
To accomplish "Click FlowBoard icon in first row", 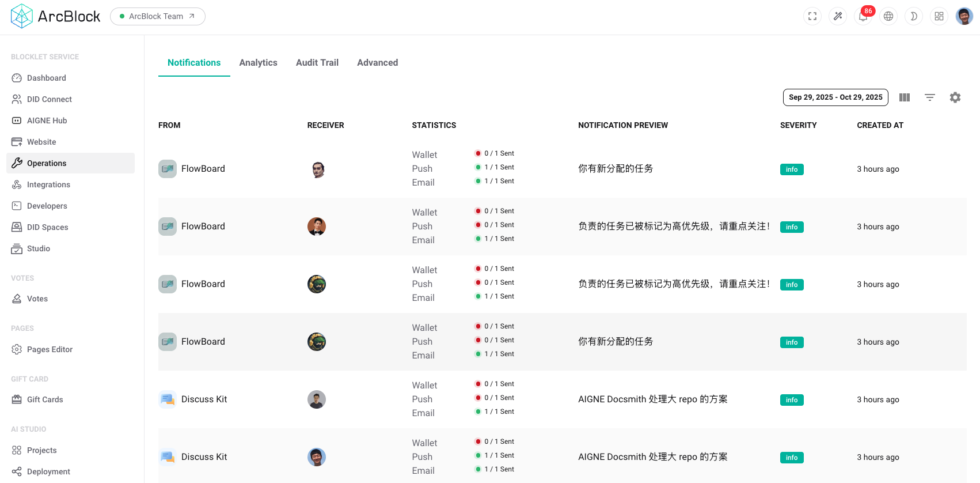I will pos(168,169).
